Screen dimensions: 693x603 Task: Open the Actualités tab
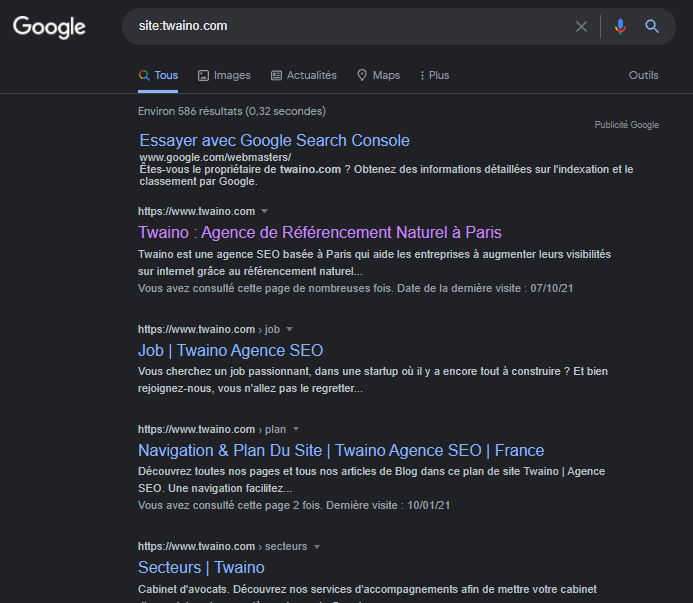click(304, 75)
